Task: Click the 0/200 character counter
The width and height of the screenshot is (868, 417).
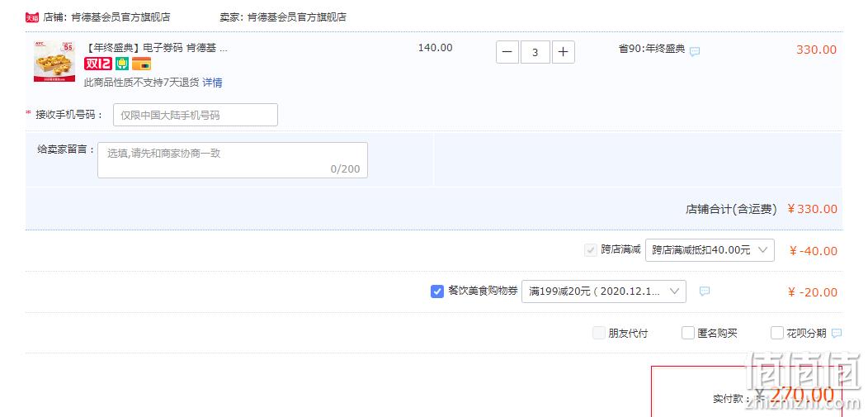Action: pos(345,169)
